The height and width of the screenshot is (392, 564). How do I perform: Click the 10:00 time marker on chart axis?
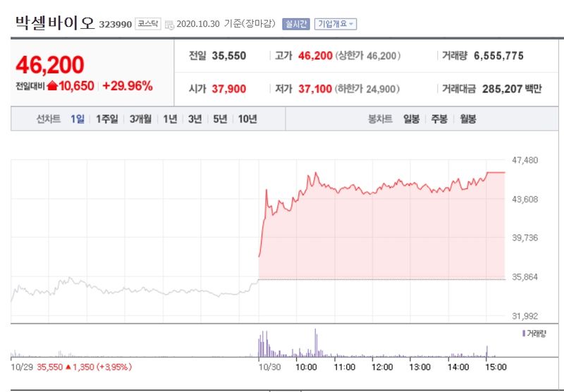tap(306, 367)
